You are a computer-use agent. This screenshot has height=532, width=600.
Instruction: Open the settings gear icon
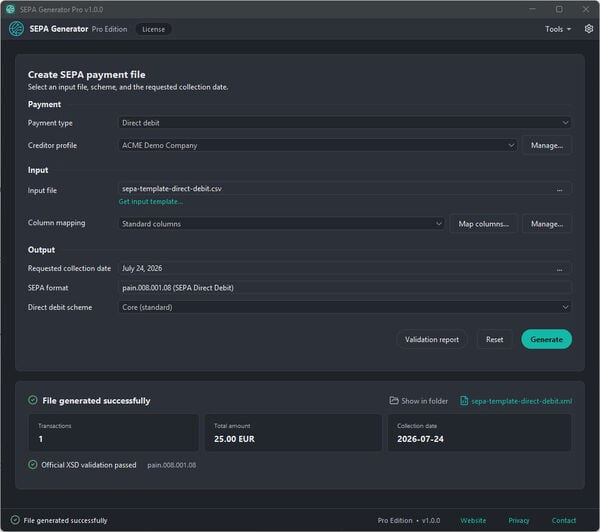tap(589, 29)
